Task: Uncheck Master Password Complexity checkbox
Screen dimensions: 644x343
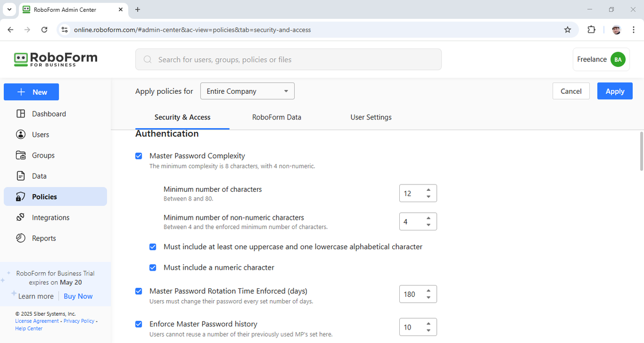Action: click(139, 156)
